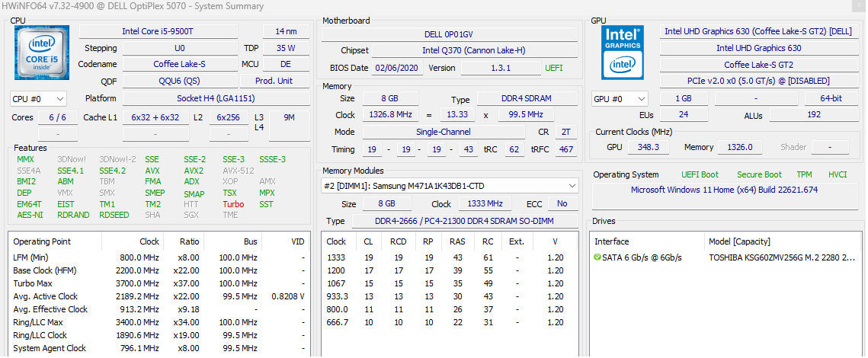Click the BIOS Date 02/06/2020 field
868x358 pixels.
point(398,68)
